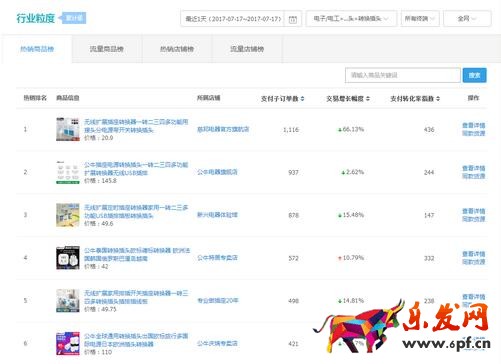Click the 15.48% growth value
501x364 pixels.
tap(351, 215)
